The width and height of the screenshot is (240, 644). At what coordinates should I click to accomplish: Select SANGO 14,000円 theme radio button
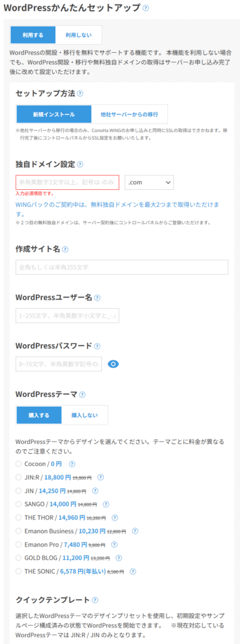click(x=18, y=504)
